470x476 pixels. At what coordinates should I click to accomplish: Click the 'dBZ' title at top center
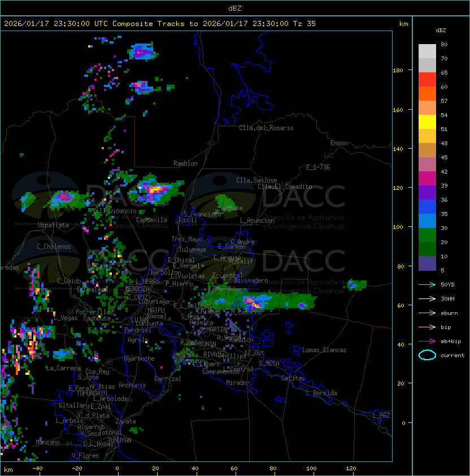point(235,8)
